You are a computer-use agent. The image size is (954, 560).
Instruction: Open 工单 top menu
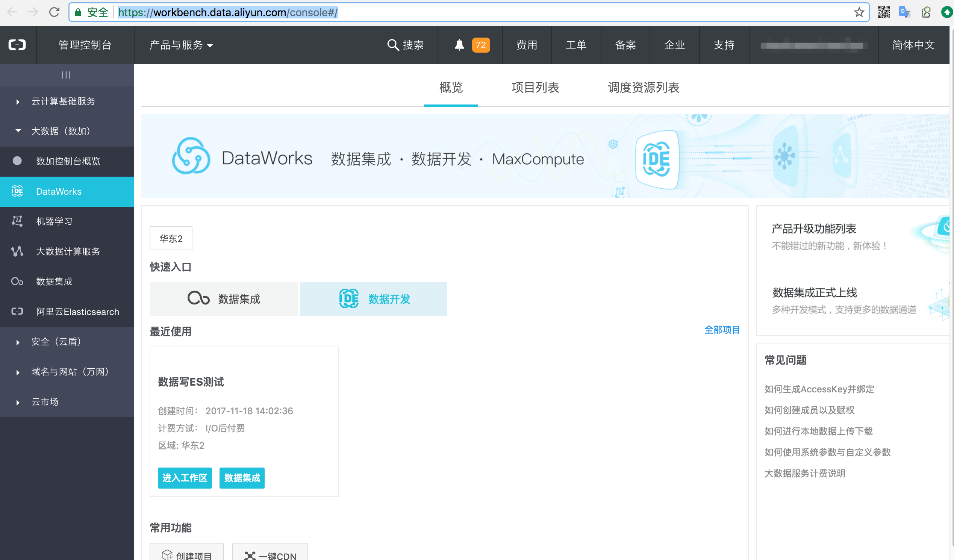(x=576, y=45)
